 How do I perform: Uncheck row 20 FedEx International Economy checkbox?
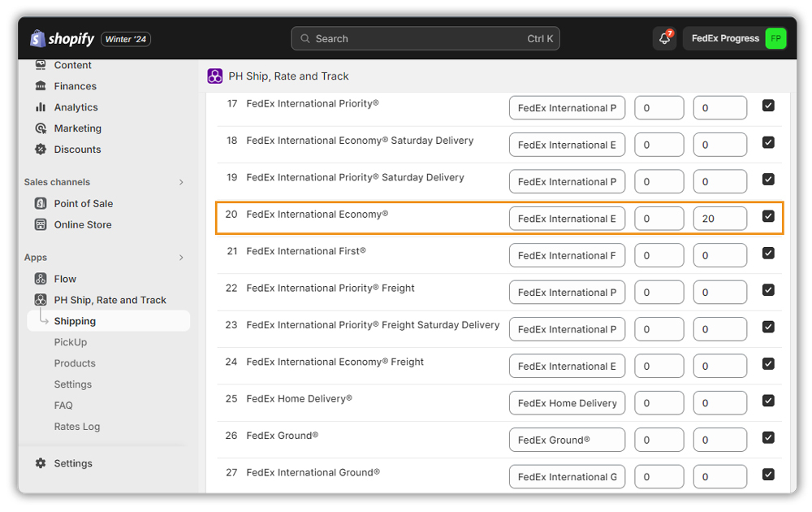coord(768,216)
